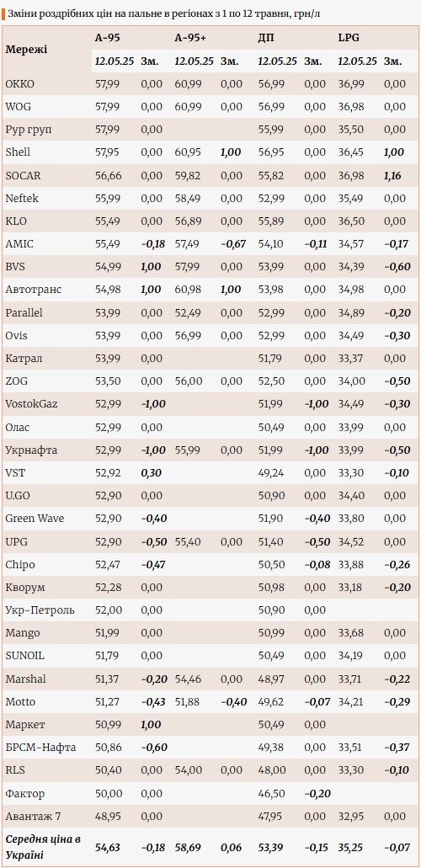Select the A-95+ column header

pyautogui.click(x=190, y=38)
